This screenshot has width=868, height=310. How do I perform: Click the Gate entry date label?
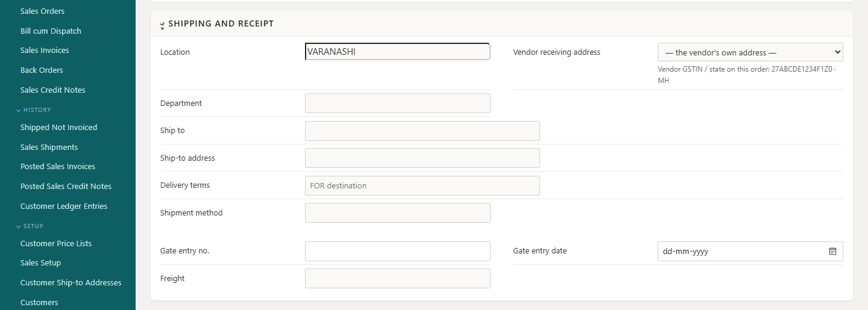(x=539, y=251)
